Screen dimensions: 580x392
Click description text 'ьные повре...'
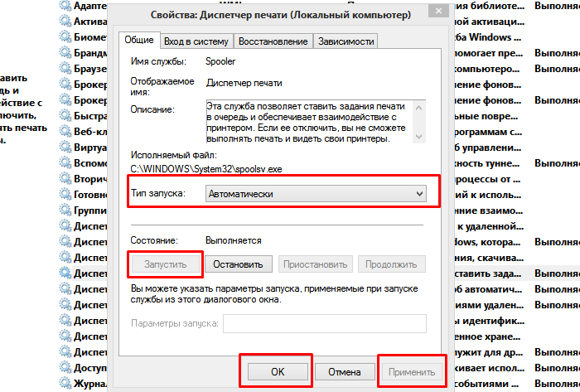(x=486, y=116)
